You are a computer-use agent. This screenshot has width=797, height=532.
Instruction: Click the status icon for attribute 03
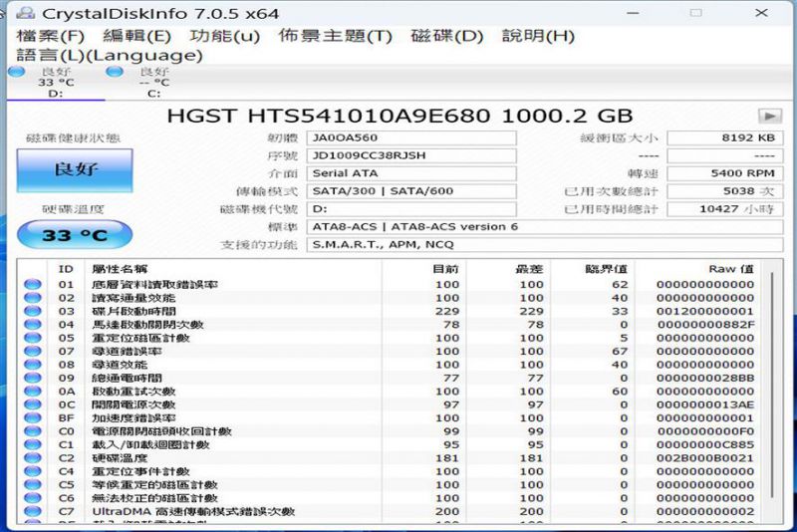click(33, 311)
